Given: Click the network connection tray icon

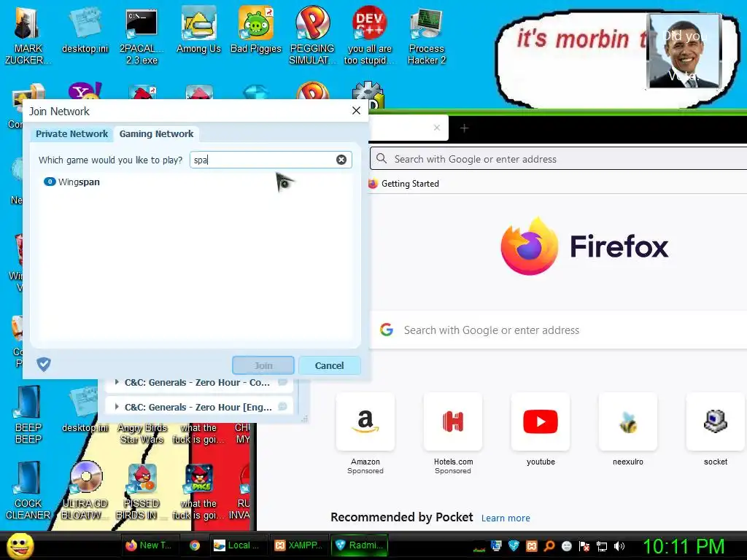Looking at the screenshot, I should (x=602, y=546).
